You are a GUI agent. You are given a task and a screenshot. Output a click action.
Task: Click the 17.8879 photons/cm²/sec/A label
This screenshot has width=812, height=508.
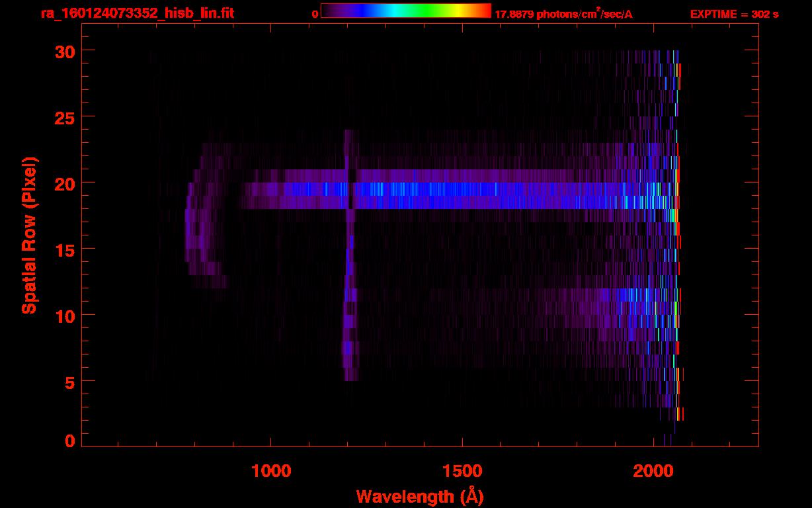[563, 14]
